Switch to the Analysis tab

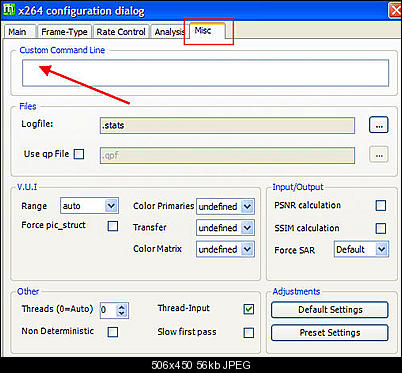coord(169,32)
